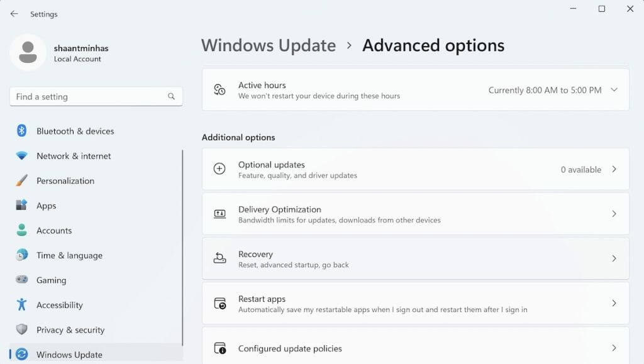Click the Delivery Optimization icon
This screenshot has height=364, width=644.
(x=219, y=214)
